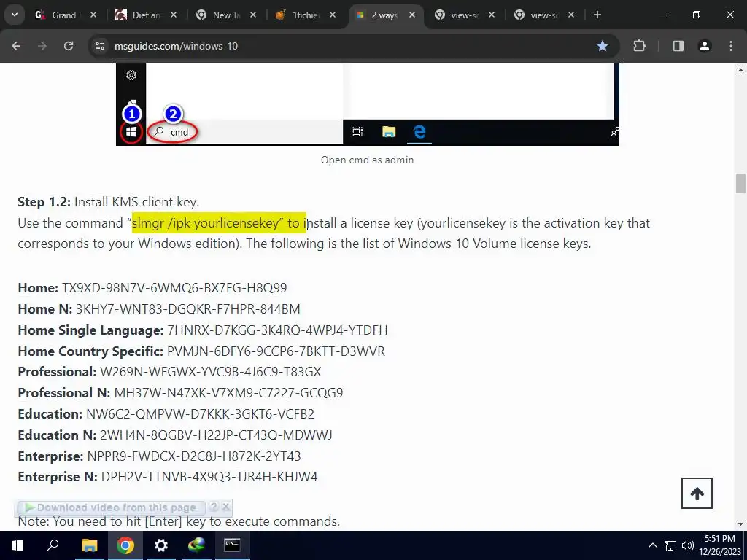
Task: Click the Education key NW6C2-QMPVW-D7KKK-3GKT6-VCFB2
Action: 200,414
